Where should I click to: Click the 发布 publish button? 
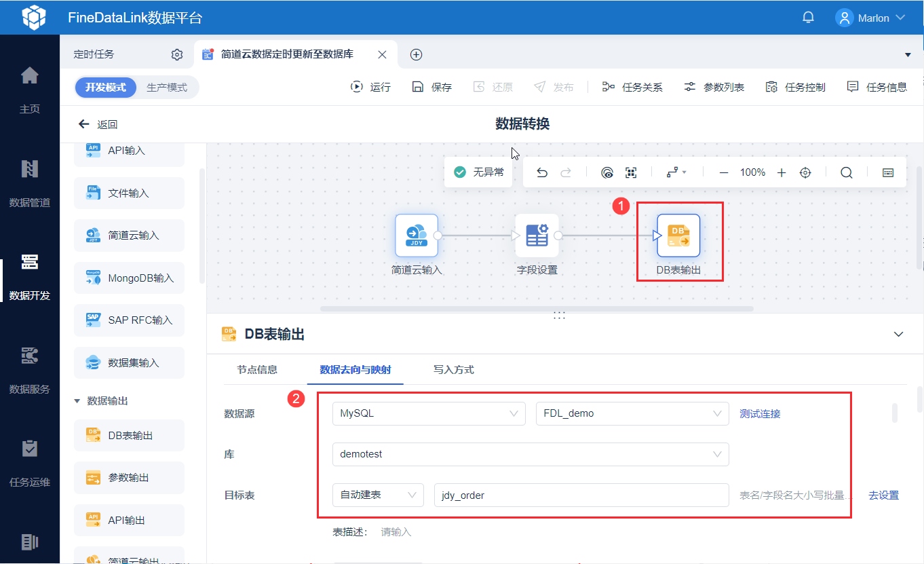pyautogui.click(x=554, y=87)
